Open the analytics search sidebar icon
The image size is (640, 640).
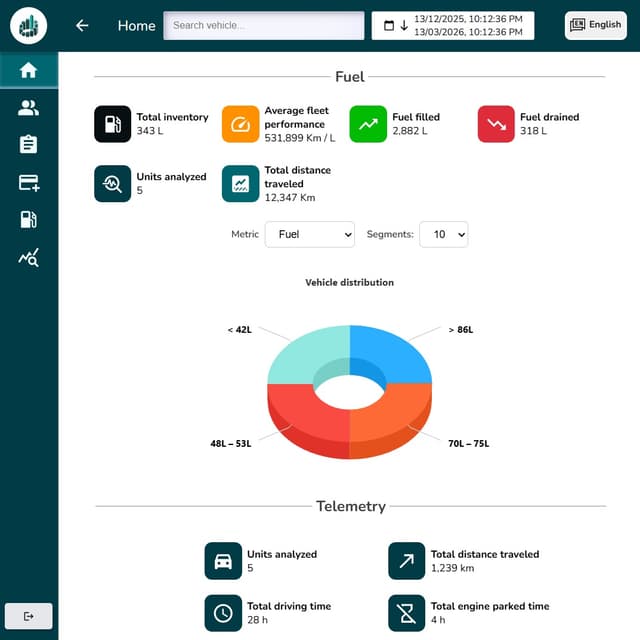point(29,258)
